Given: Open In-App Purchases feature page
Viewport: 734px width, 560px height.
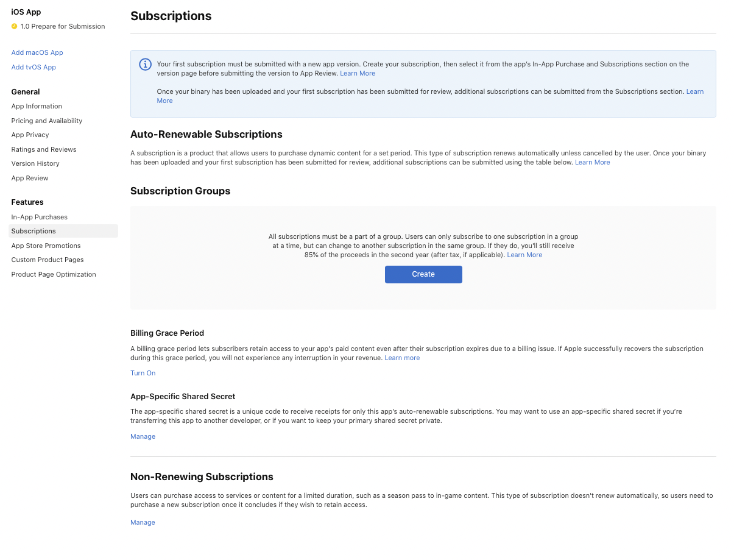Looking at the screenshot, I should [x=40, y=217].
